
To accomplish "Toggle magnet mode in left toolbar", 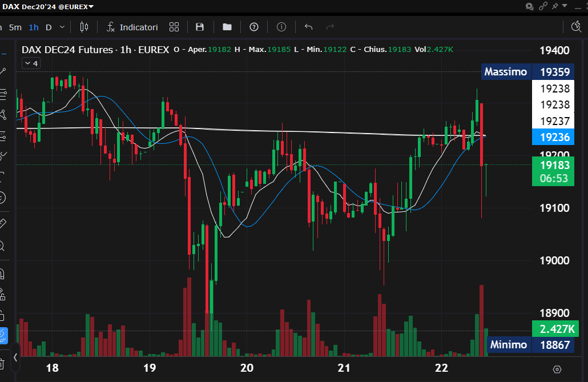I will (x=2, y=275).
